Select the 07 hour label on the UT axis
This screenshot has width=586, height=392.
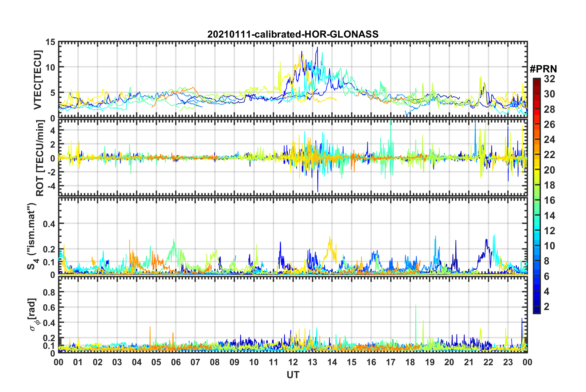[195, 362]
